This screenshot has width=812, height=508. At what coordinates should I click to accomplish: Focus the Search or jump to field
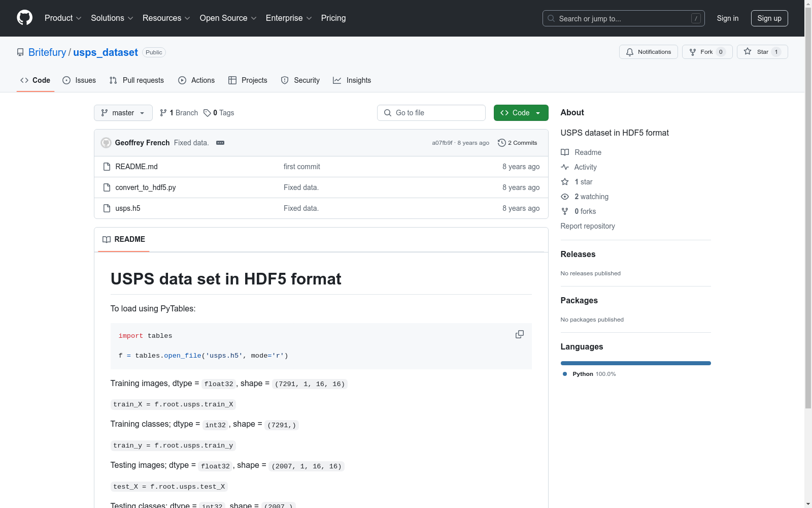(x=624, y=18)
